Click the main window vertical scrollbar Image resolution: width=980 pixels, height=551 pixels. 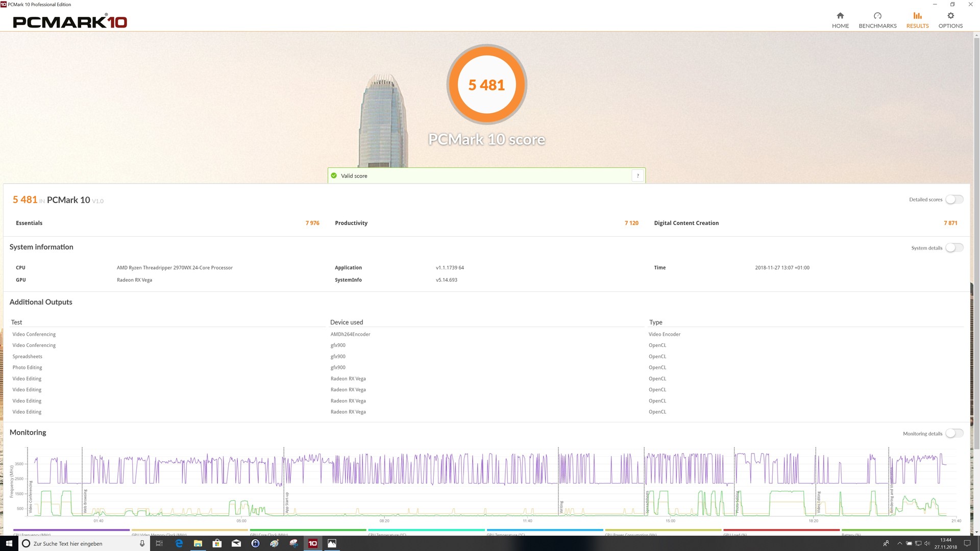click(976, 245)
